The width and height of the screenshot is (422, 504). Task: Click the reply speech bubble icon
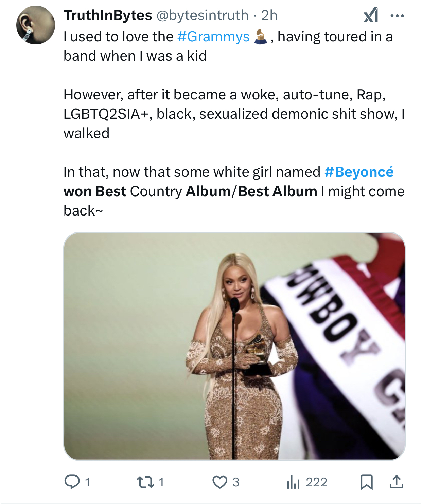[72, 482]
